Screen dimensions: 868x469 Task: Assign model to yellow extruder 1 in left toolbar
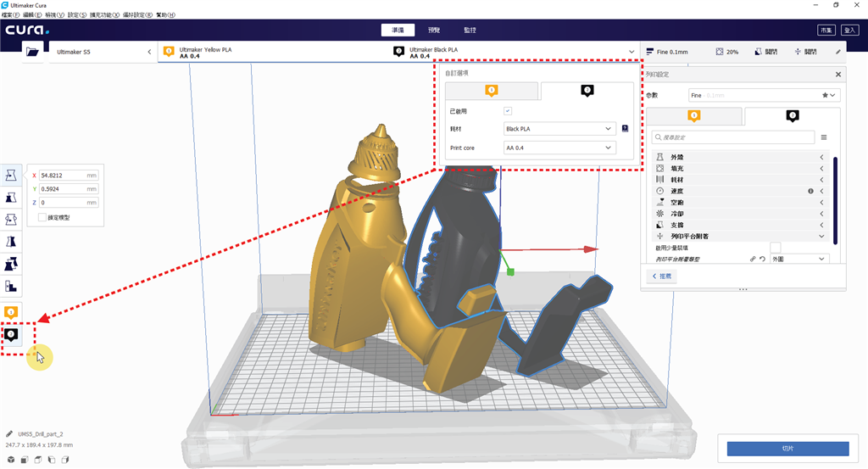(x=11, y=313)
